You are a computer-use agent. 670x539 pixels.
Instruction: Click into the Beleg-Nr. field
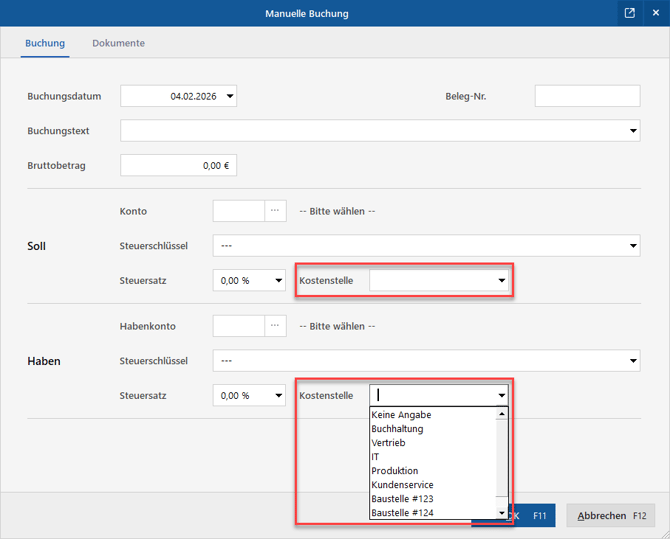point(587,96)
